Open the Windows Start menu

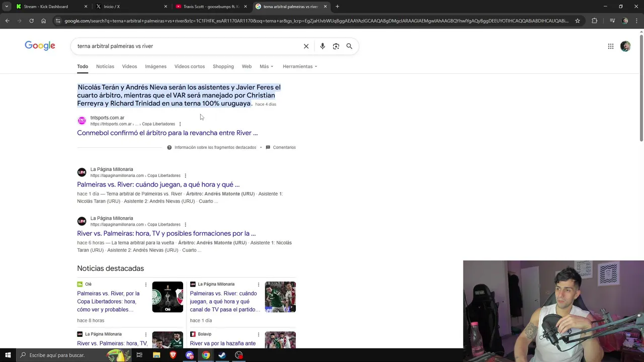point(8,355)
